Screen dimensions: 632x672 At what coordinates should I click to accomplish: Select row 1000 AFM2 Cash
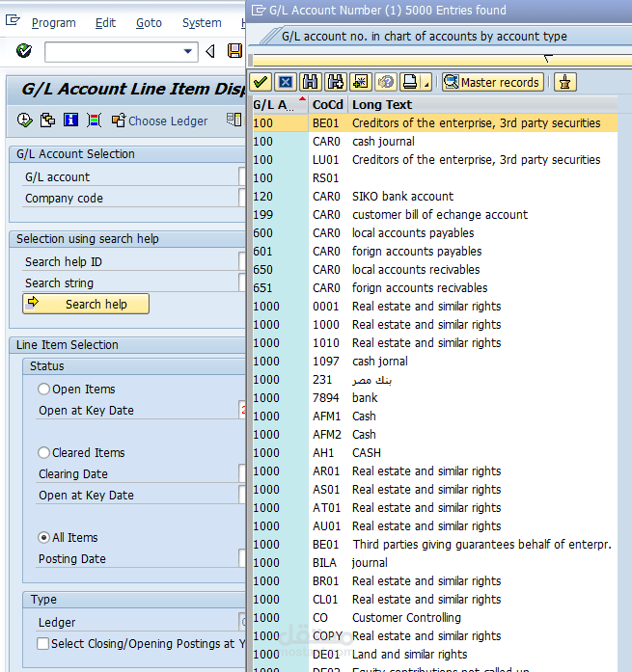pyautogui.click(x=435, y=435)
